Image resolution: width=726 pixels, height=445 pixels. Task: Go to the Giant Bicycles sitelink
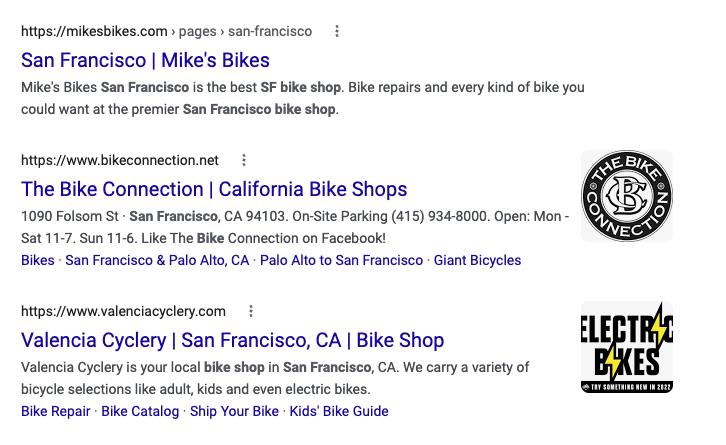[x=477, y=260]
